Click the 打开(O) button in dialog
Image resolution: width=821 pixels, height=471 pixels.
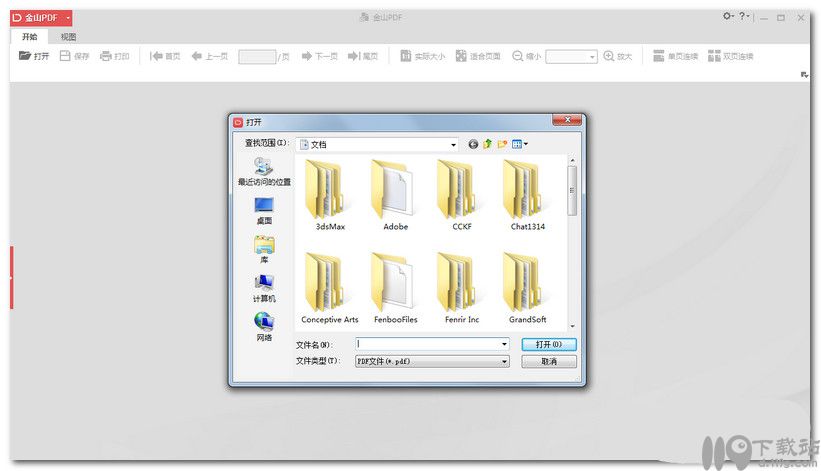tap(549, 344)
